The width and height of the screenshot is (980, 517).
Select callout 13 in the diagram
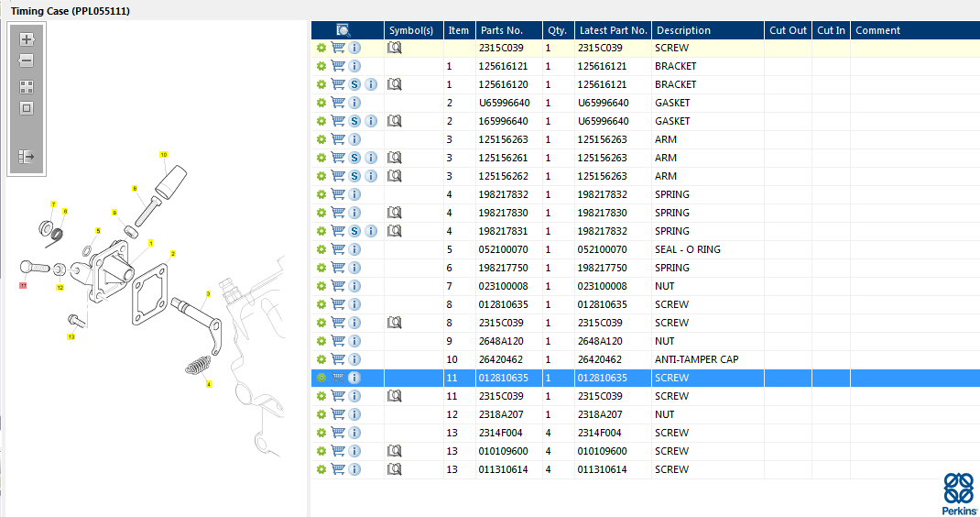(x=71, y=336)
